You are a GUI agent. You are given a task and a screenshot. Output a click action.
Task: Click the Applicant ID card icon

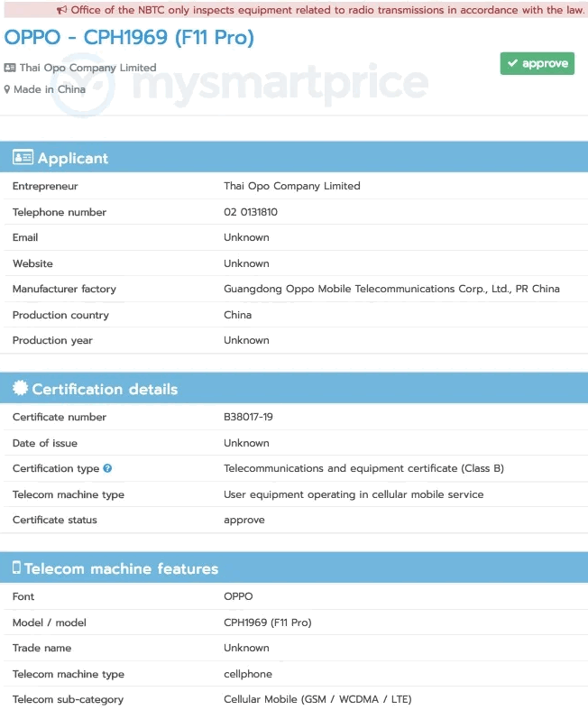pyautogui.click(x=23, y=157)
